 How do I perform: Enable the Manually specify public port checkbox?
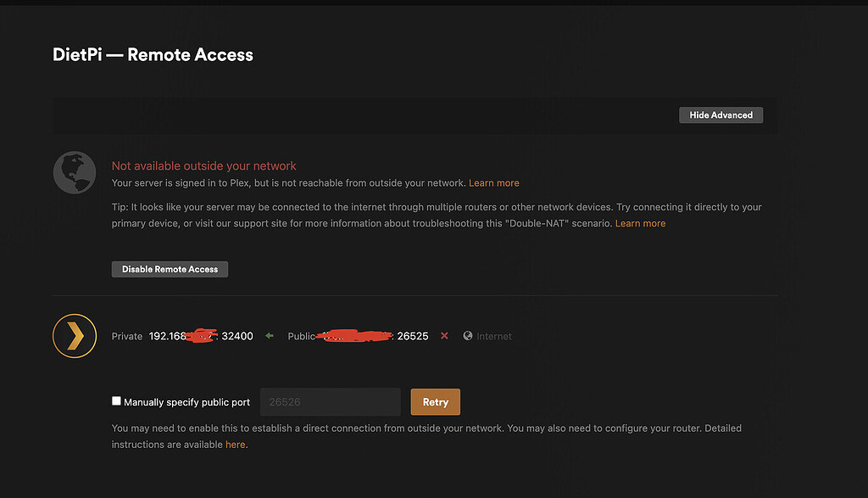pos(116,400)
